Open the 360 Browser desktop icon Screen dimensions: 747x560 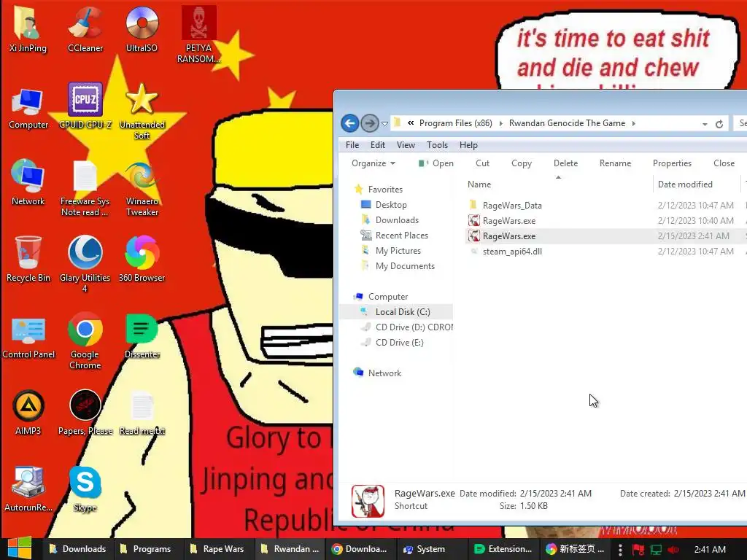point(142,259)
